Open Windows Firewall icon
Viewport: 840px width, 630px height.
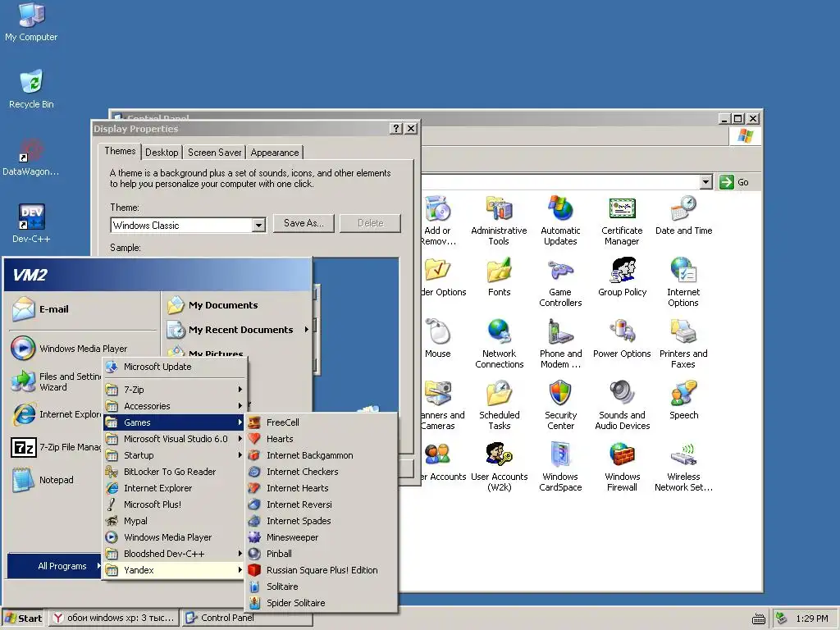click(x=622, y=467)
